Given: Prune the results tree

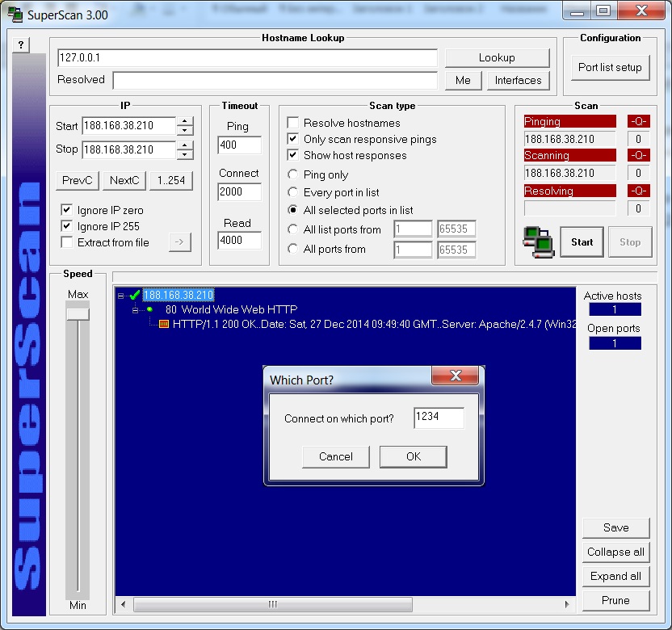Looking at the screenshot, I should [615, 600].
